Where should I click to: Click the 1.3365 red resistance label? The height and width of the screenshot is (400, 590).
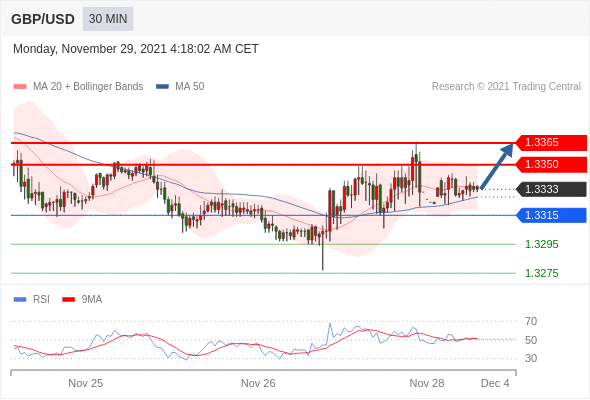(x=551, y=143)
